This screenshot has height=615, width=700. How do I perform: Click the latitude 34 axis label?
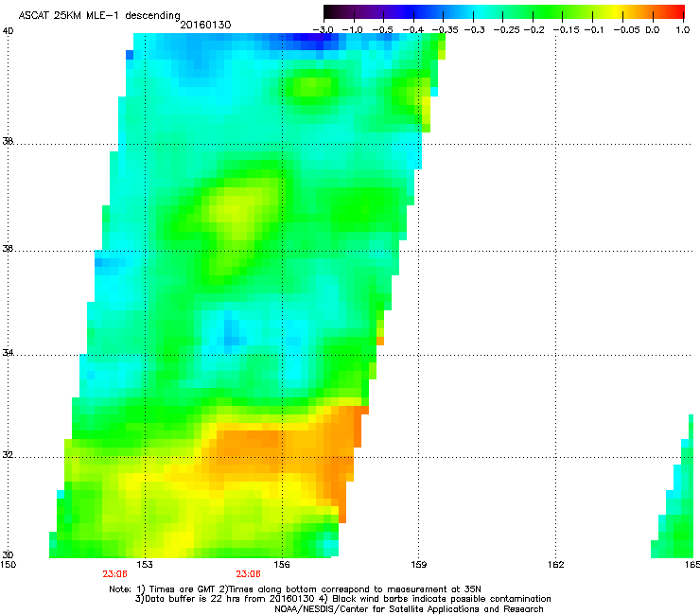[x=8, y=353]
